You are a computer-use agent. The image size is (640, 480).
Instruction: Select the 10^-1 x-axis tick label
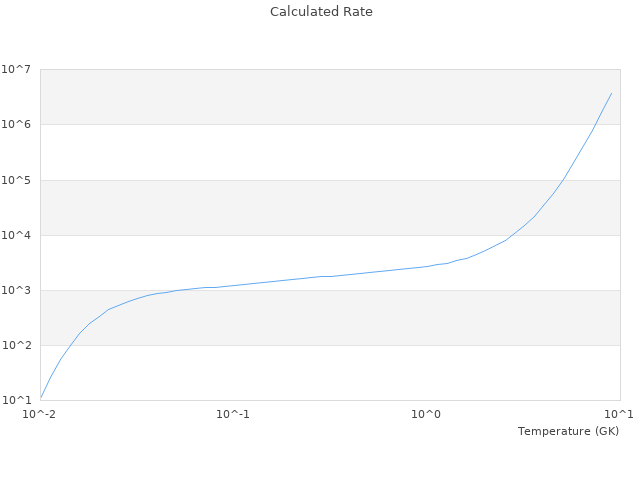coord(233,414)
